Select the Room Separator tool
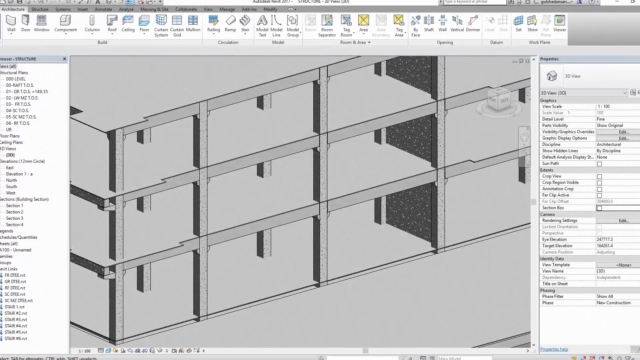 point(327,26)
